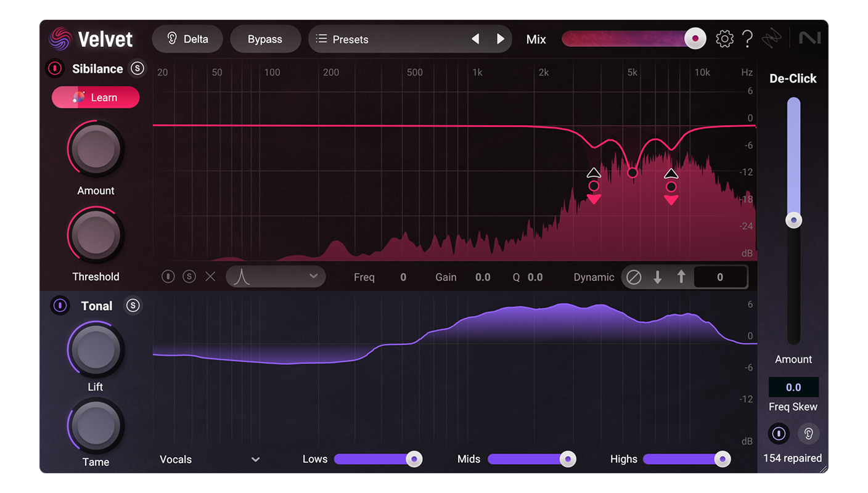Toggle the De-Click module power
This screenshot has width=868, height=493.
[779, 434]
